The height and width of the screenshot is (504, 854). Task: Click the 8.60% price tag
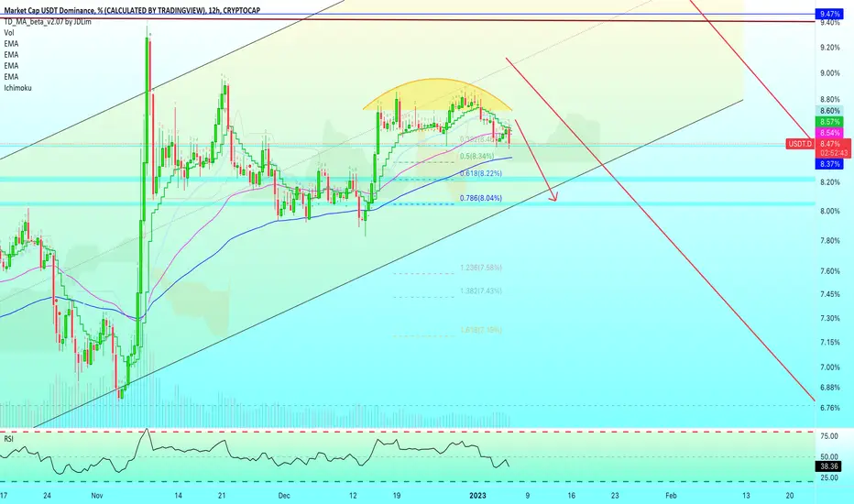click(x=829, y=111)
